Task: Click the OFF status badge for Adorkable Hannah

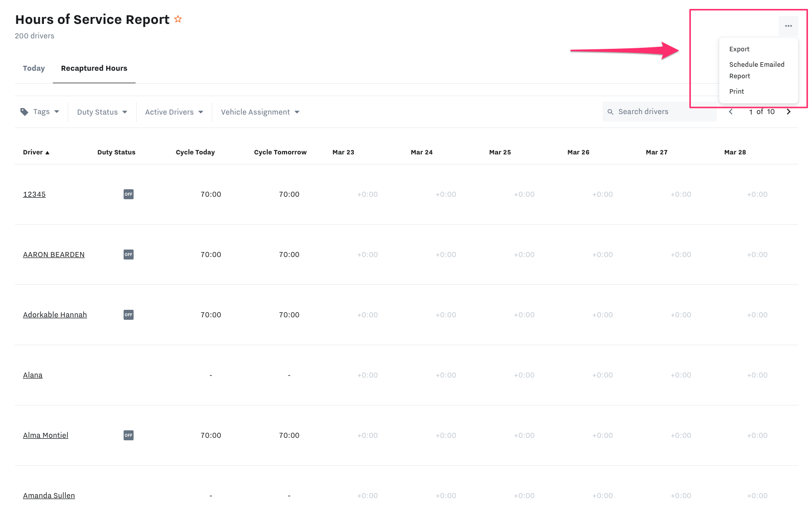Action: tap(129, 315)
